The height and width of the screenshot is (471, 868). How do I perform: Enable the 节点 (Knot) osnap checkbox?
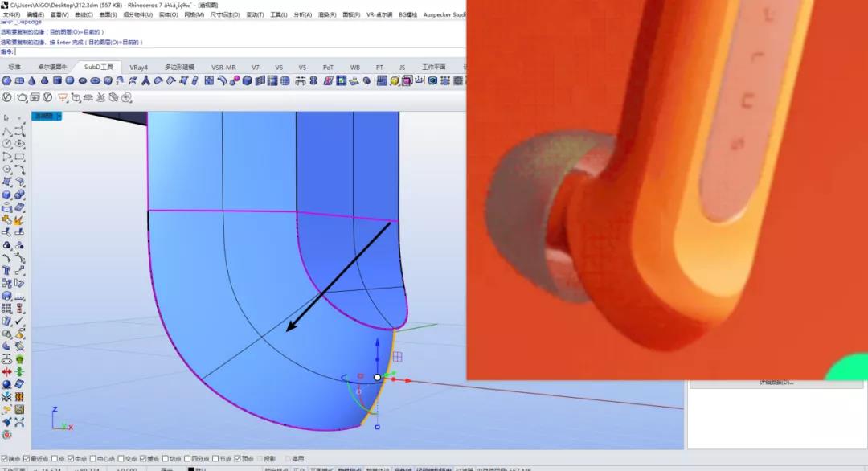(x=215, y=459)
